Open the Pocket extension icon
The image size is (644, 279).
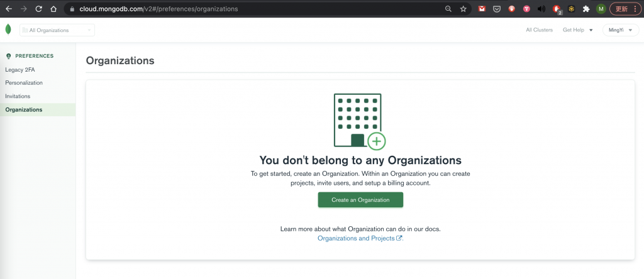497,9
